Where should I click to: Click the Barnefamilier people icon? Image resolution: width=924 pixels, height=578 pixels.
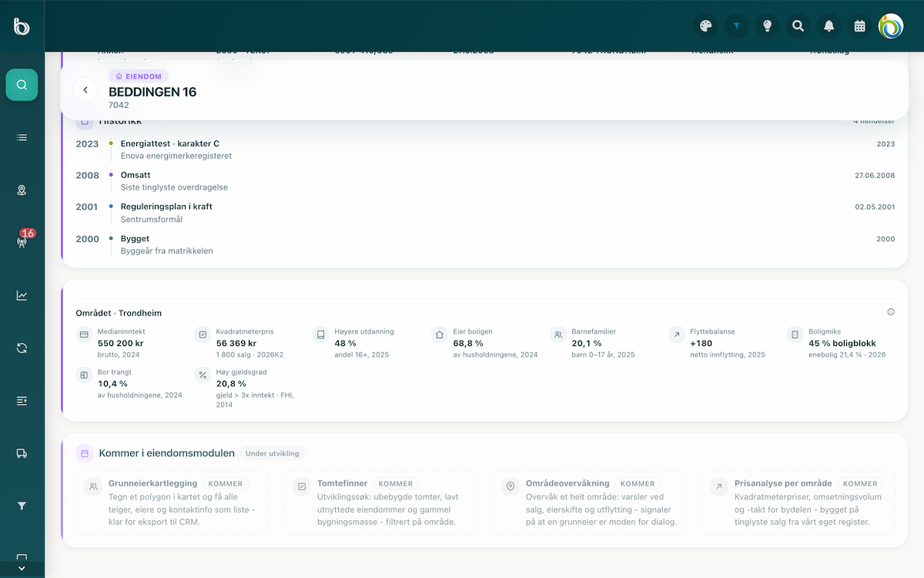pos(558,335)
